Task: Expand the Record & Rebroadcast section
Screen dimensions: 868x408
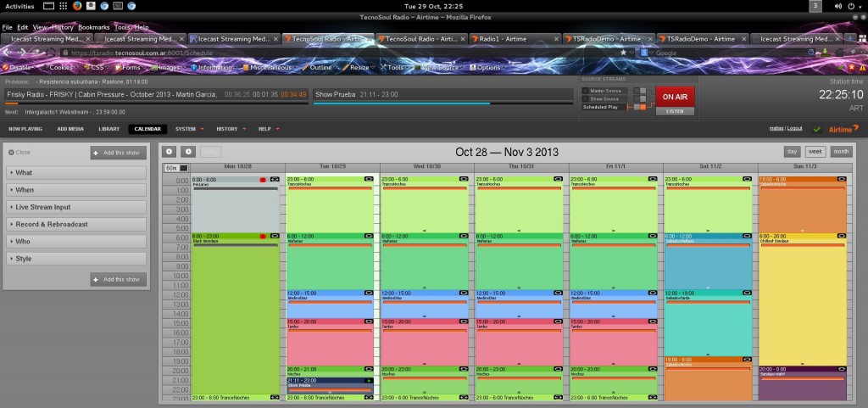Action: point(76,224)
